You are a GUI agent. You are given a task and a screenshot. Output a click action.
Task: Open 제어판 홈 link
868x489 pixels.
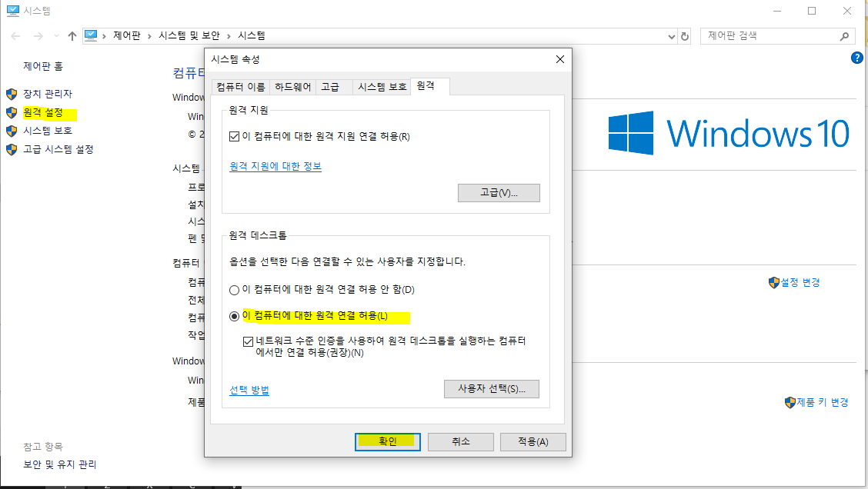pos(43,66)
